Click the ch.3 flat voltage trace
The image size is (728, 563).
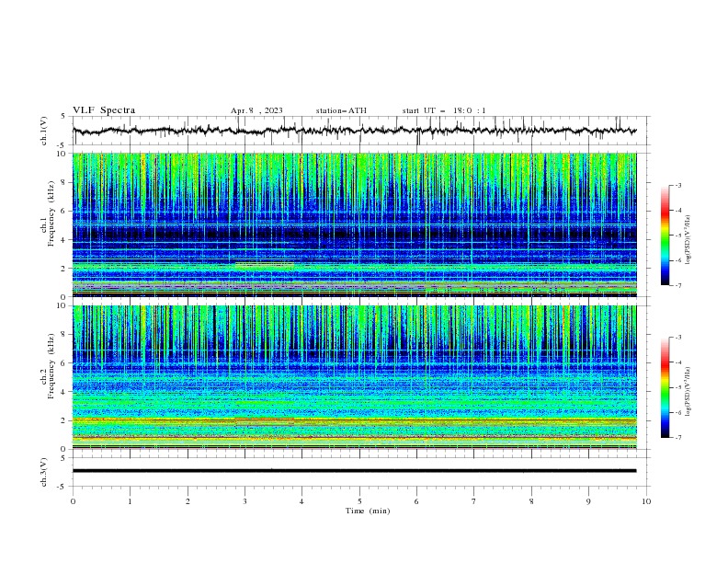(x=354, y=471)
